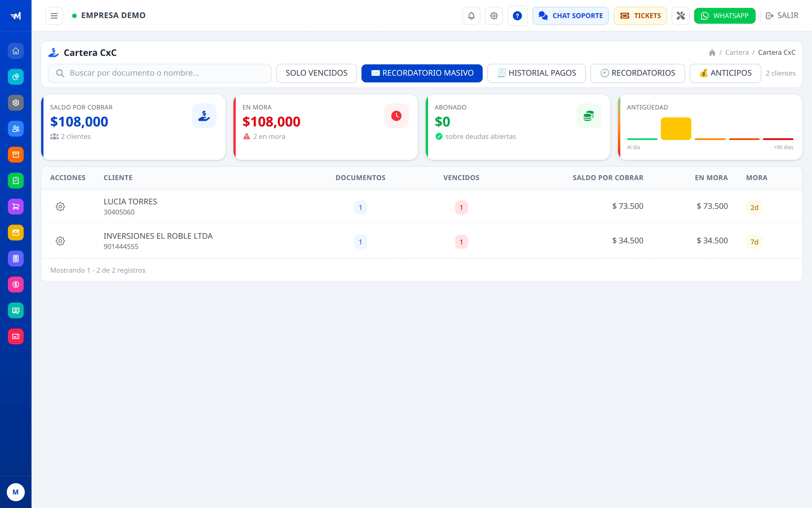This screenshot has height=508, width=812.
Task: Open the gray gear sidebar module
Action: [x=16, y=103]
